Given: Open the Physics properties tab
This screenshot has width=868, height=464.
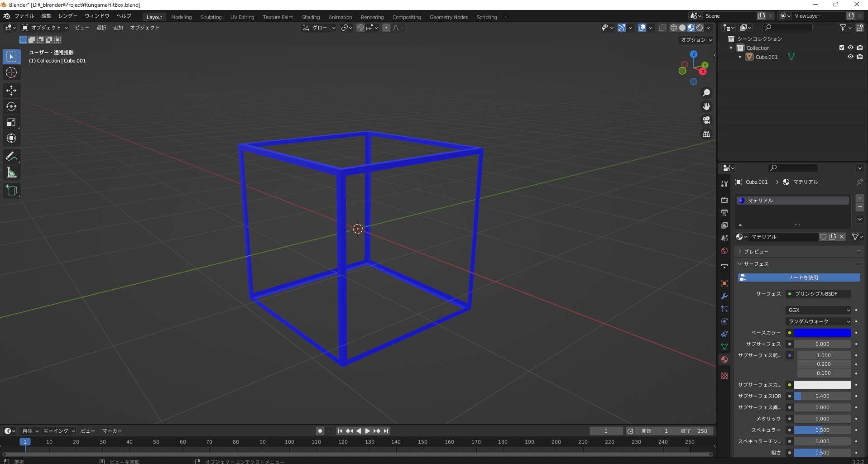Looking at the screenshot, I should pyautogui.click(x=724, y=321).
